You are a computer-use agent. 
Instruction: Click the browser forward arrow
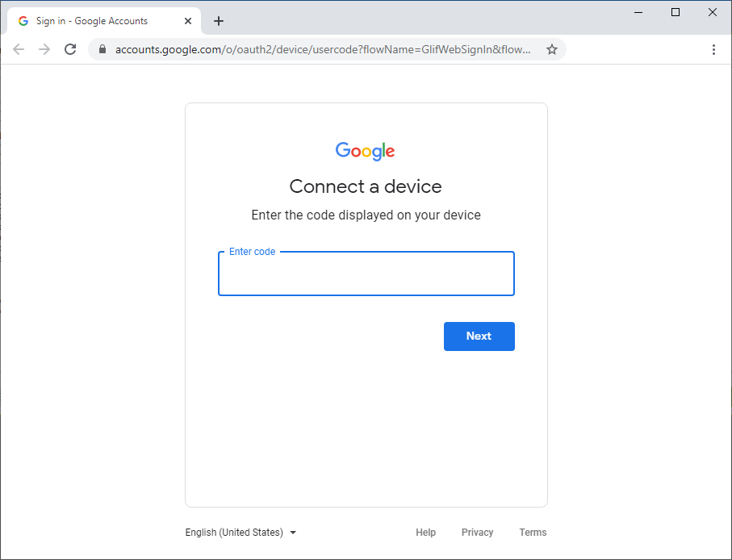tap(44, 49)
